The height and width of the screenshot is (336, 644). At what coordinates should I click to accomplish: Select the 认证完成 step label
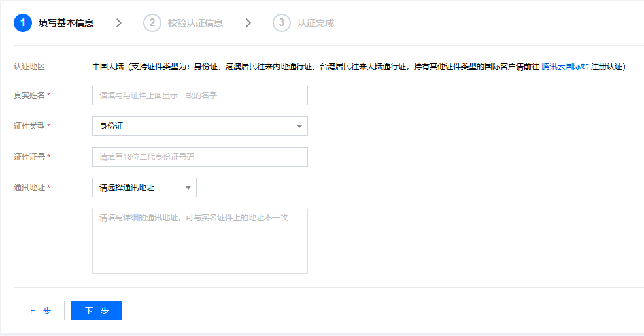point(316,23)
